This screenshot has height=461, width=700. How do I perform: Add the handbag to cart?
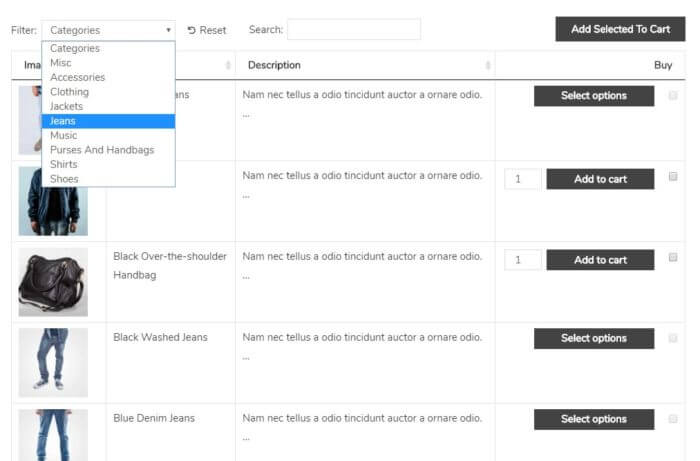(x=600, y=260)
